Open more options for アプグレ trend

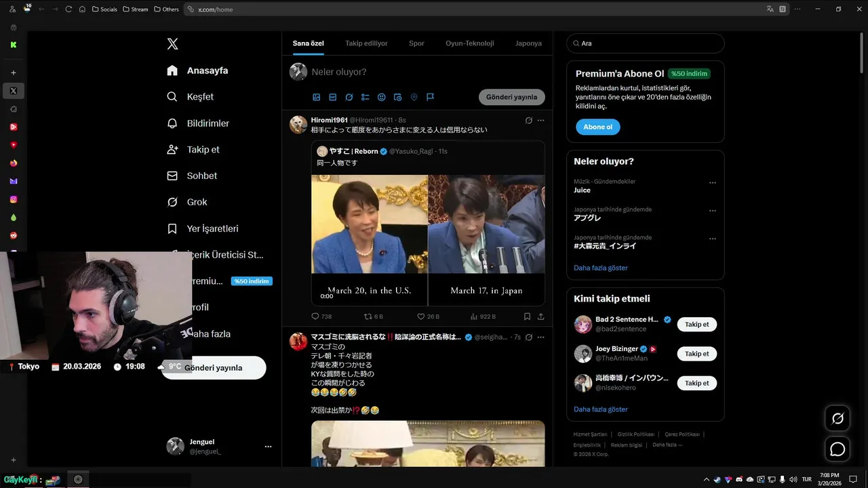tap(712, 211)
